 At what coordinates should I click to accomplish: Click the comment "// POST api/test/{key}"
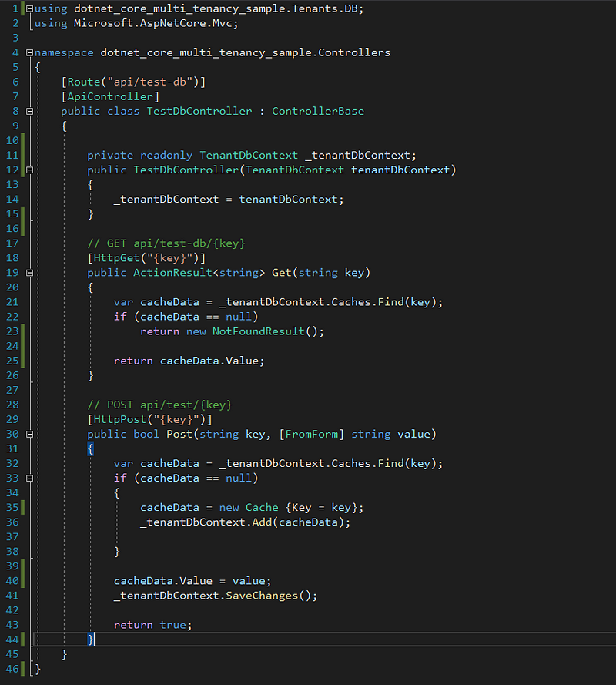coord(159,405)
